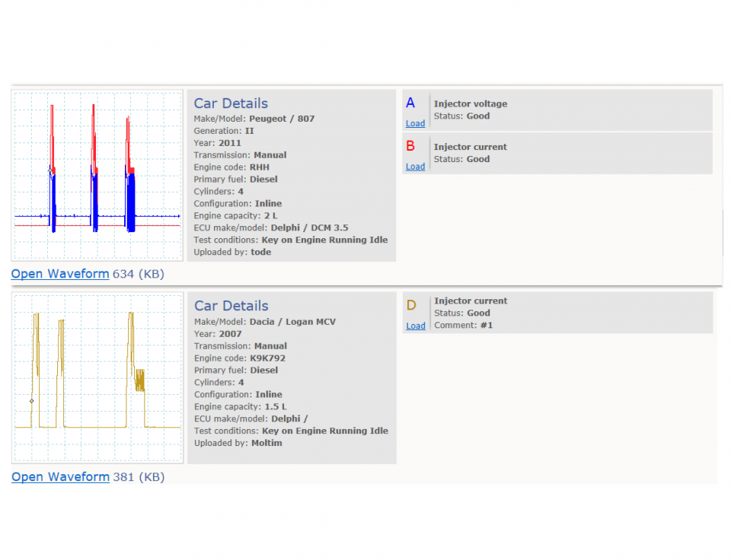Click the 'Delphi / DCM 3.5' ECU text

[310, 228]
